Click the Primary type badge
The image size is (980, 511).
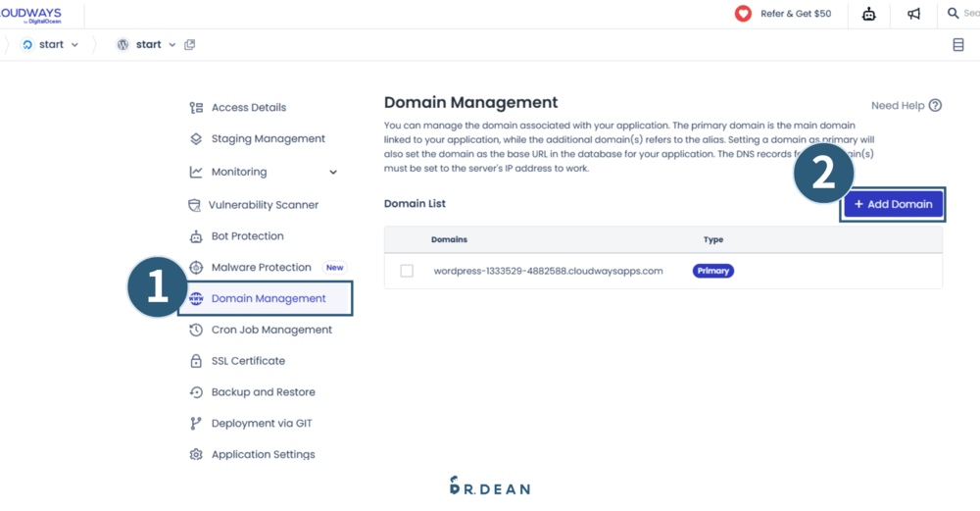point(712,271)
